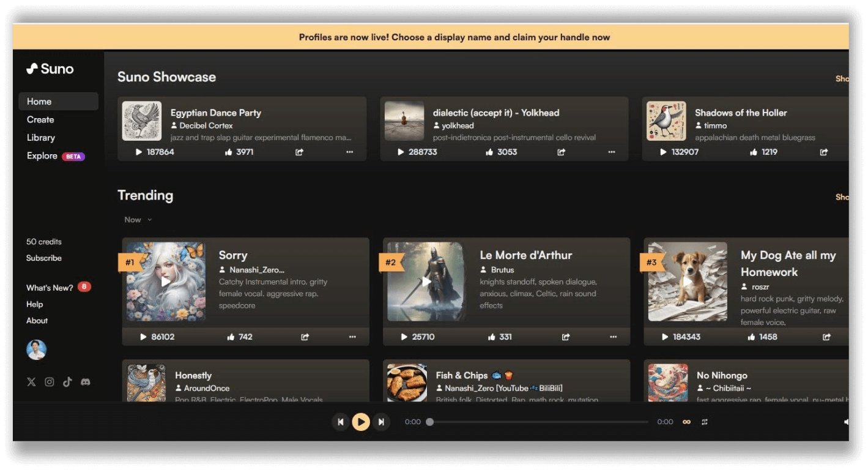
Task: Play Le Morte d'Arthur cover thumbnail
Action: (427, 282)
